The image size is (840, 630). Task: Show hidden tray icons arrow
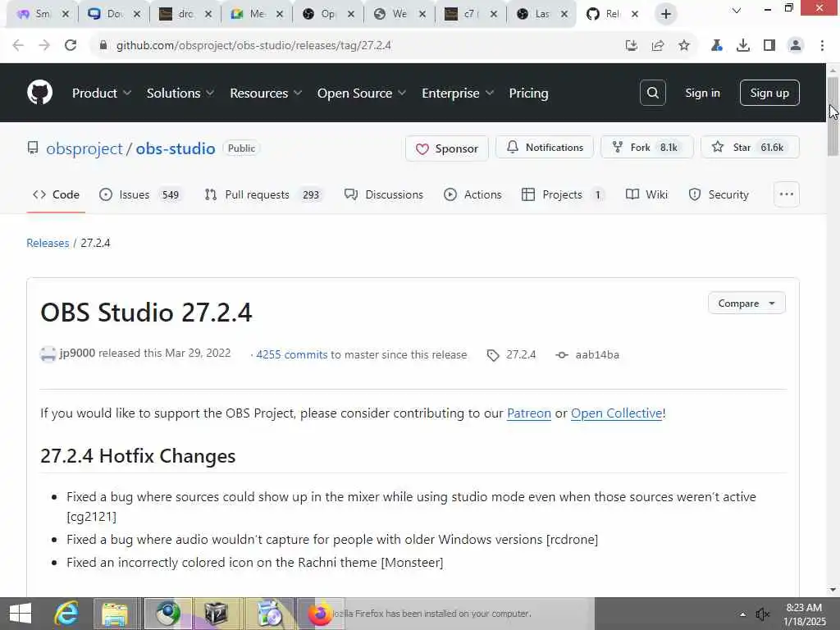pos(742,614)
